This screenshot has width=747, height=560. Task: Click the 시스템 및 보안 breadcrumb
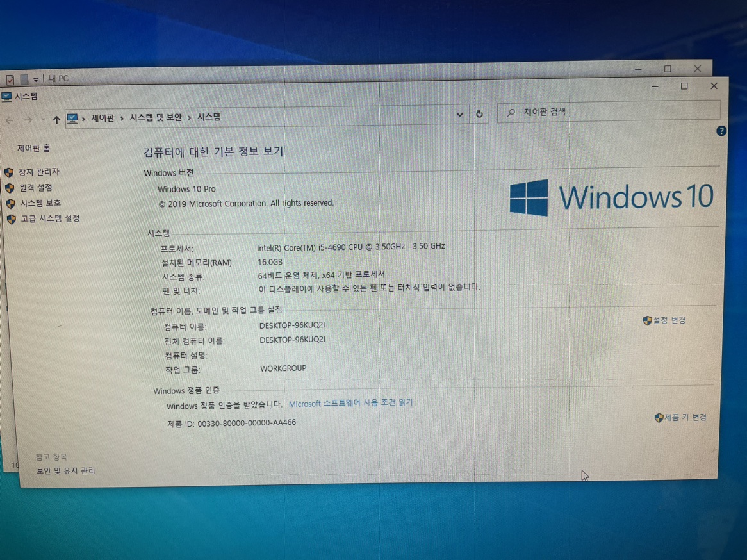pyautogui.click(x=156, y=117)
